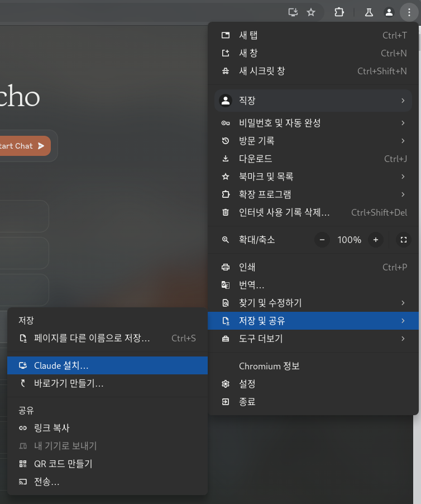This screenshot has height=504, width=421.
Task: Toggle fullscreen mode icon beside zoom controls
Action: tap(403, 240)
